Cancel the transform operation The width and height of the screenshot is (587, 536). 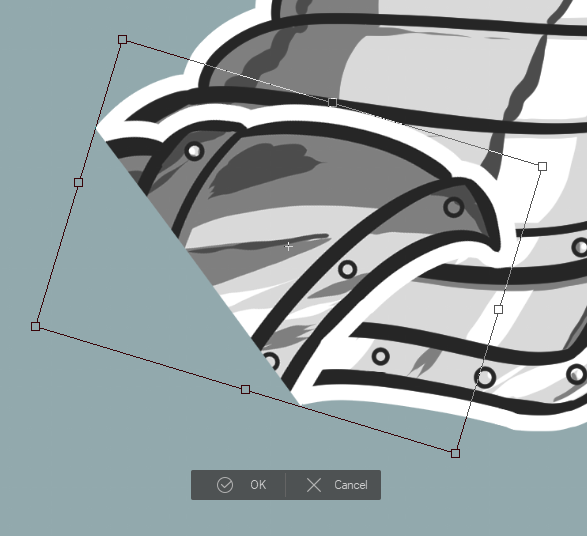334,485
